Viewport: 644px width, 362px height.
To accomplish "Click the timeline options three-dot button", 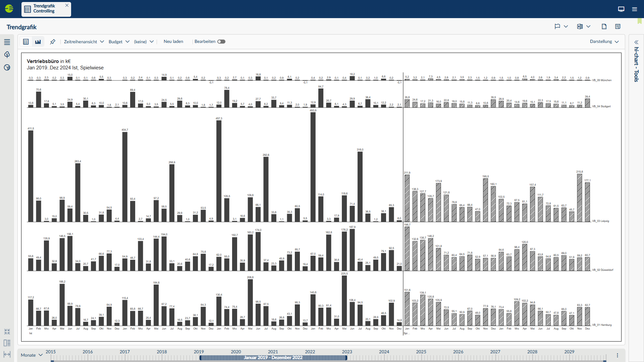I will [x=618, y=355].
